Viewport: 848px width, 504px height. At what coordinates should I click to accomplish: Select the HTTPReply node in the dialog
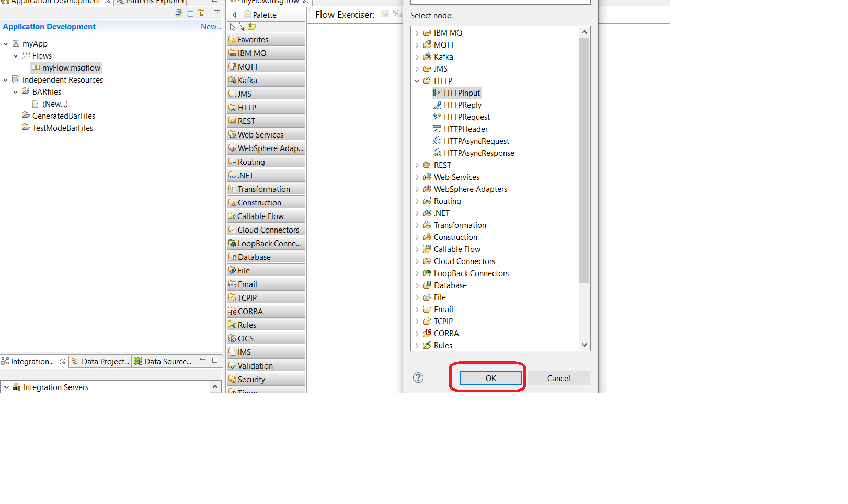pos(457,105)
